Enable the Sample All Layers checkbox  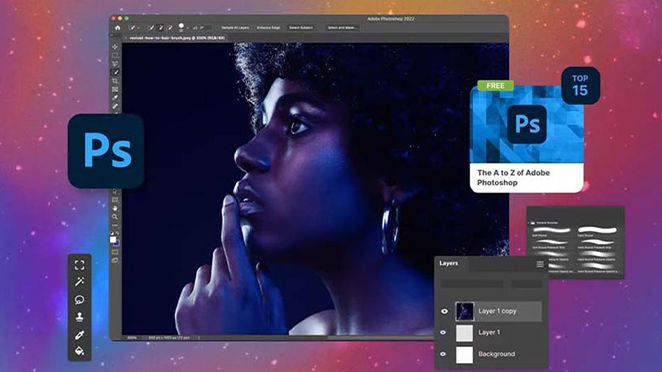(218, 28)
